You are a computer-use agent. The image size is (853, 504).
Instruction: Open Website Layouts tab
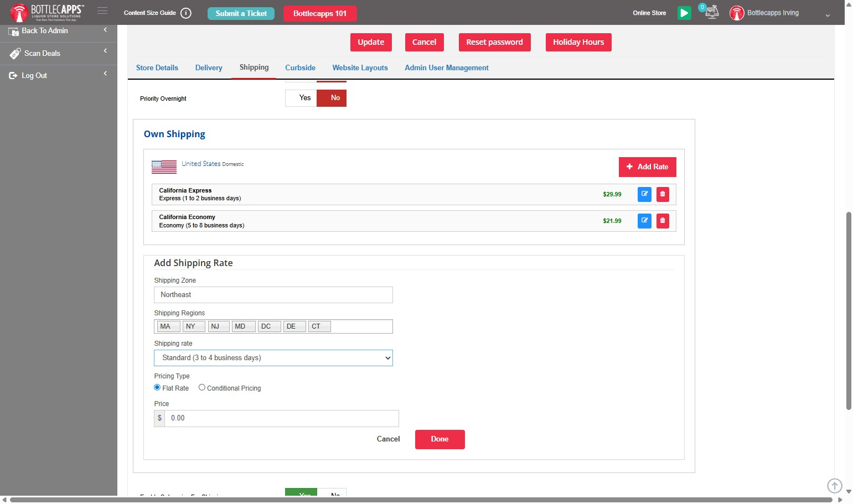[360, 68]
